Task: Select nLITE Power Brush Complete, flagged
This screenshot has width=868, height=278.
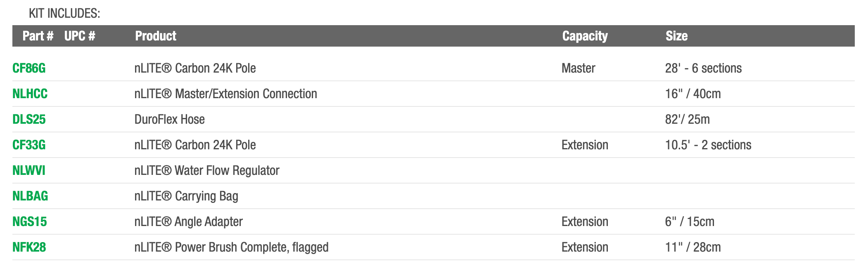Action: pyautogui.click(x=231, y=247)
